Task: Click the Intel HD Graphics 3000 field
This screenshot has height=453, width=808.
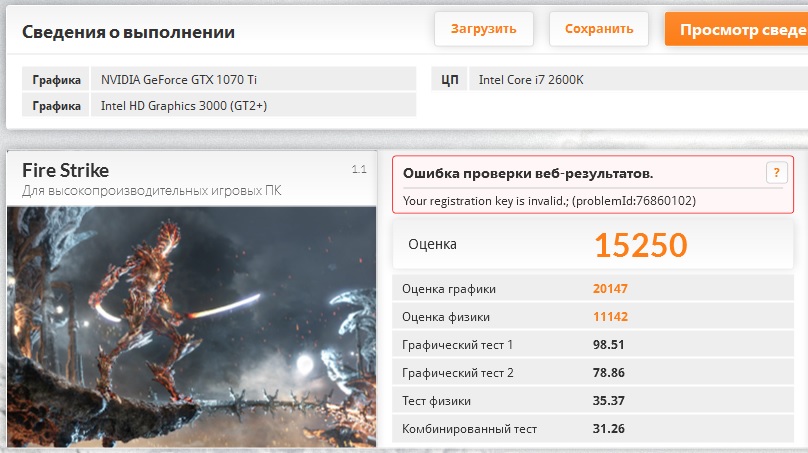Action: point(253,106)
